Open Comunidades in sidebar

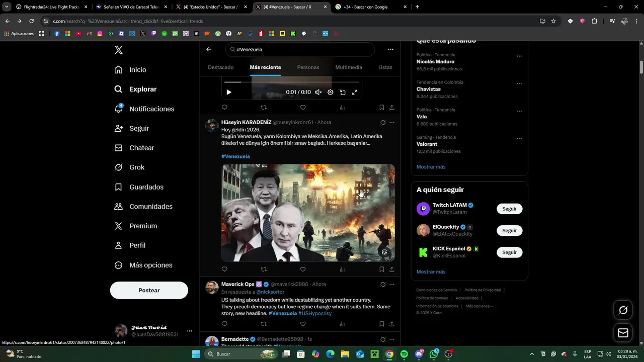(x=143, y=207)
